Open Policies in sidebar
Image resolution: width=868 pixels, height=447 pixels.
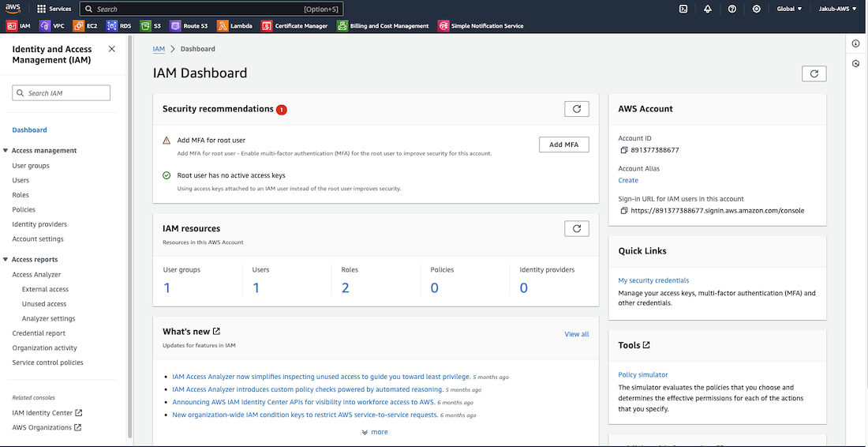tap(24, 209)
